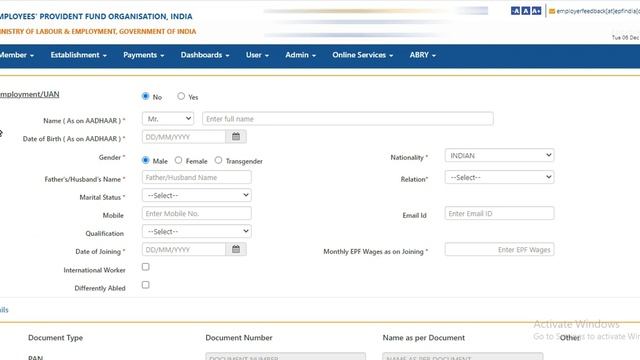Open the User menu
This screenshot has width=640, height=360.
tap(257, 55)
